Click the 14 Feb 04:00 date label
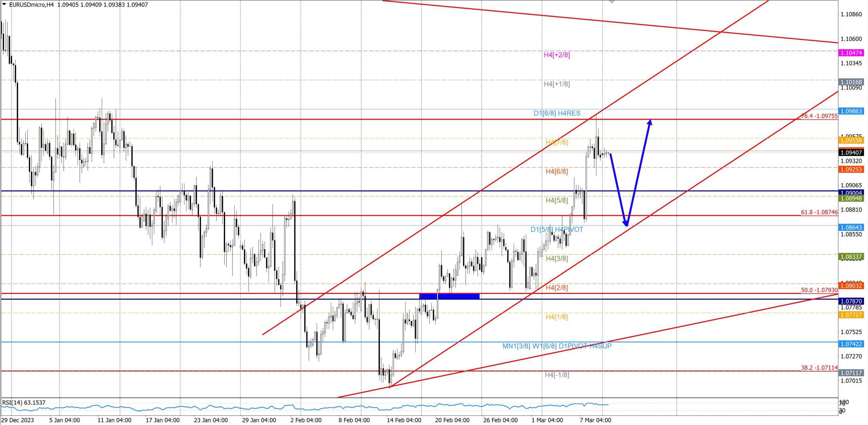 [x=404, y=420]
